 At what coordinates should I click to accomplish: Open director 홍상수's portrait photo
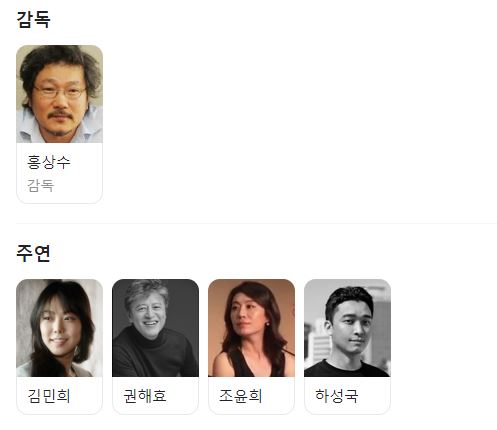[x=59, y=94]
